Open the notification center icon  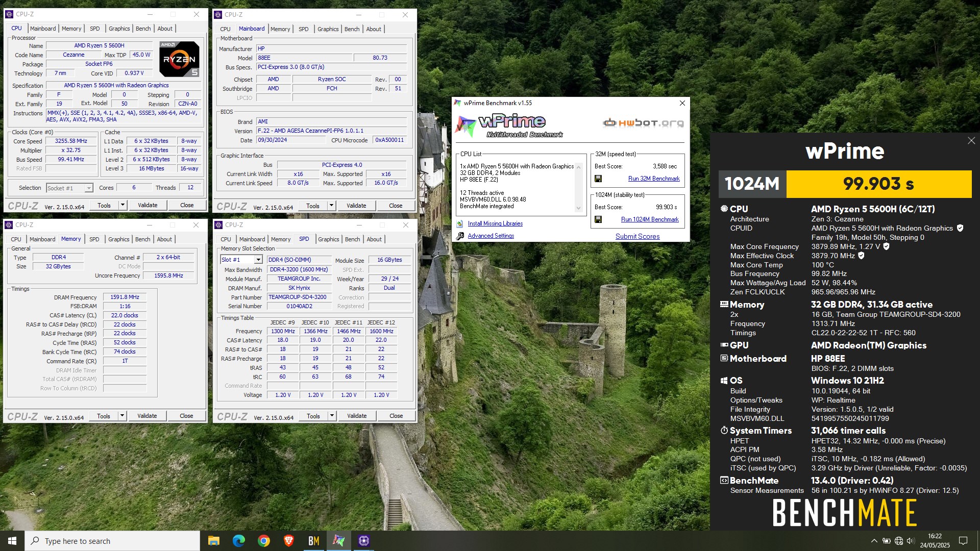coord(963,541)
